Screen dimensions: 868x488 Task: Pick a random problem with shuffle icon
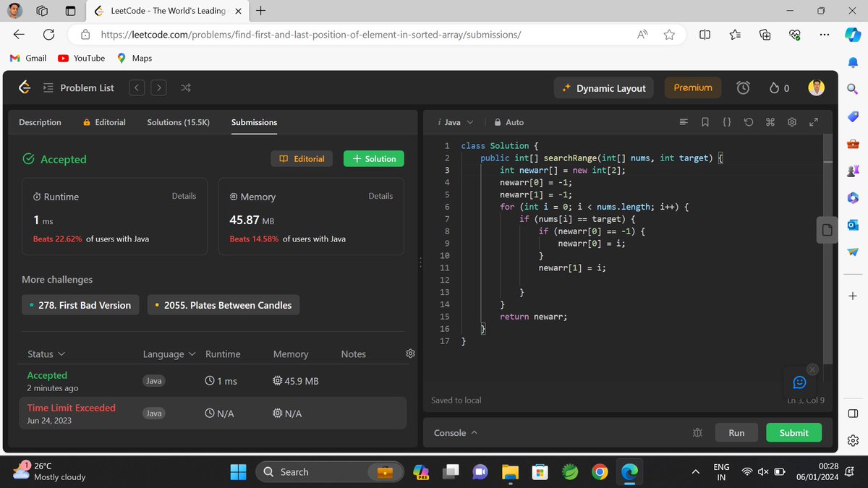[185, 87]
